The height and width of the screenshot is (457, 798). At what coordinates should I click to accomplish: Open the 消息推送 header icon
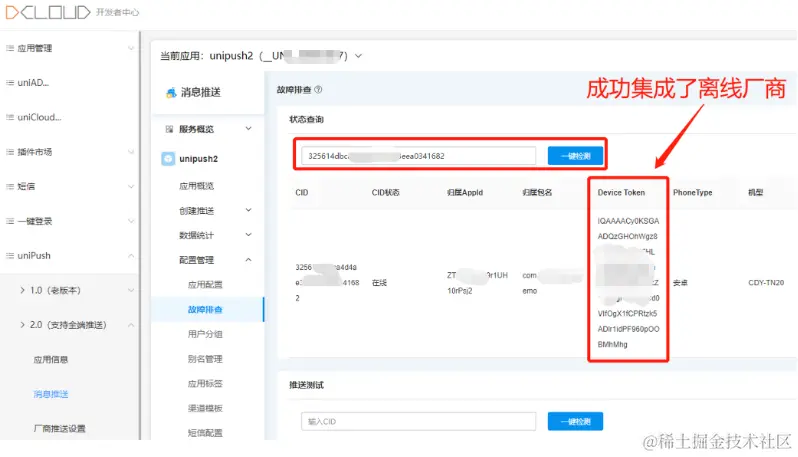(x=171, y=93)
